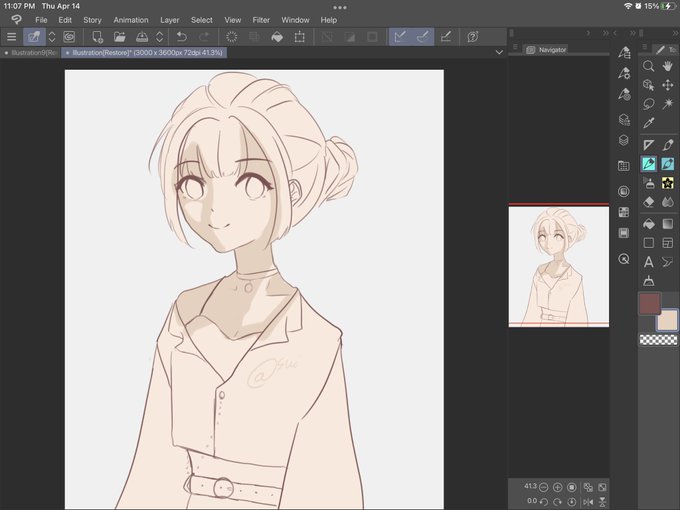Toggle edit mode pen button in command bar
This screenshot has height=510, width=680.
tap(34, 37)
